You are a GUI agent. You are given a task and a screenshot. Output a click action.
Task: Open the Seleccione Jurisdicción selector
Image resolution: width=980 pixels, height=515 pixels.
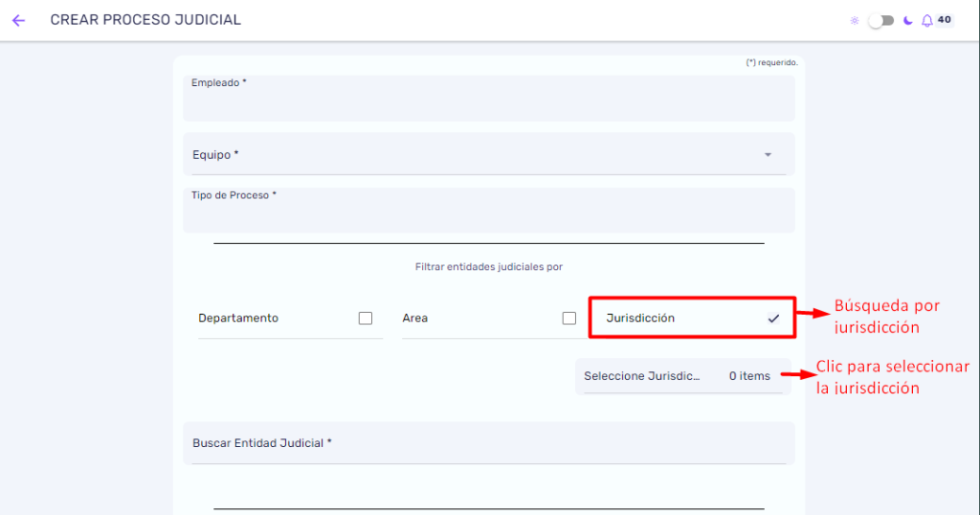682,376
